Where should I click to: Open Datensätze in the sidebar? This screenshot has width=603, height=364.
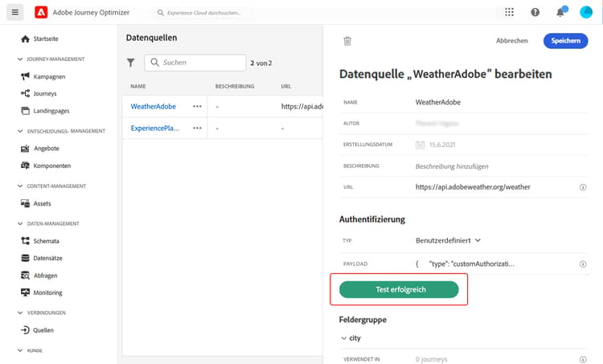click(42, 258)
